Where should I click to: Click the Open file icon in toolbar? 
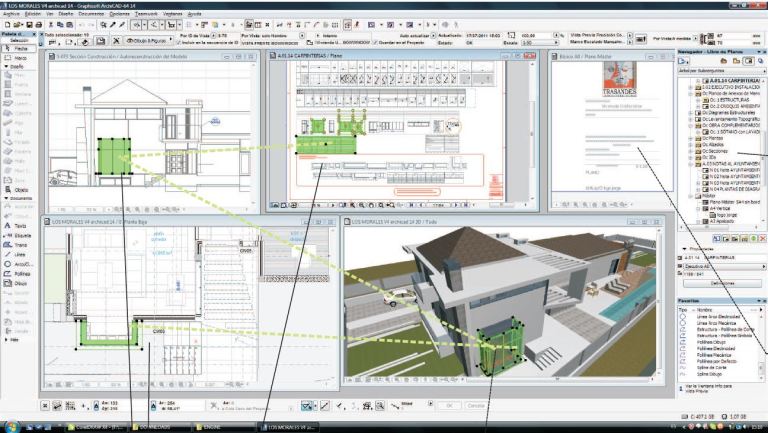(x=18, y=24)
